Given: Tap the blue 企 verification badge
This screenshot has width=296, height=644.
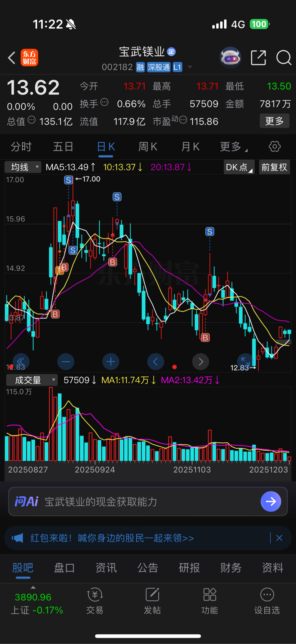Looking at the screenshot, I should tap(172, 52).
